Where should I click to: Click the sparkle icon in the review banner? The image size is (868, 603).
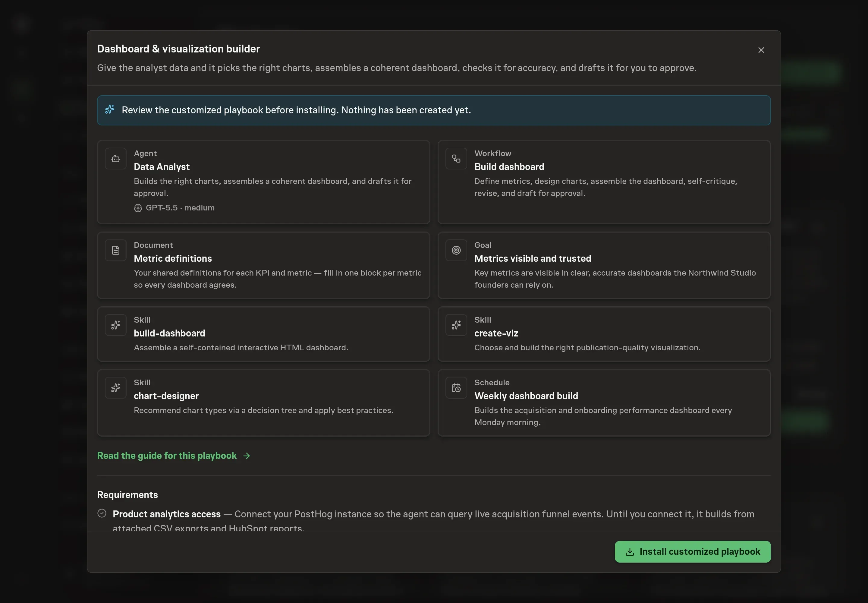click(109, 109)
